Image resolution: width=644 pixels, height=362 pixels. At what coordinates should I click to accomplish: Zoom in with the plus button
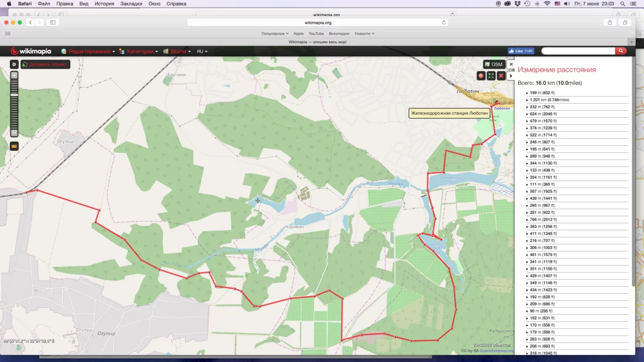pyautogui.click(x=14, y=75)
